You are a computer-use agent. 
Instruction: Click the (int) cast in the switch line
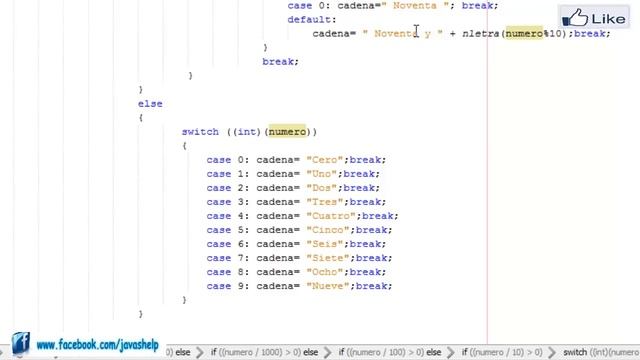247,132
